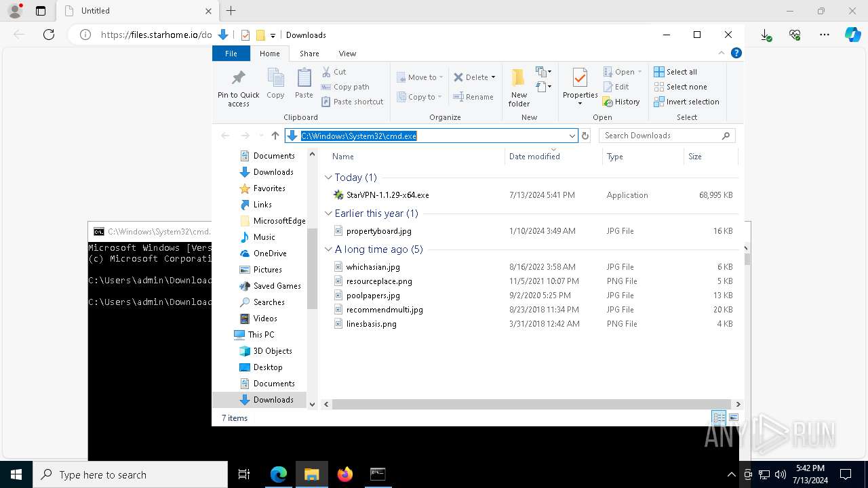
Task: Open Task View on taskbar
Action: pos(244,474)
